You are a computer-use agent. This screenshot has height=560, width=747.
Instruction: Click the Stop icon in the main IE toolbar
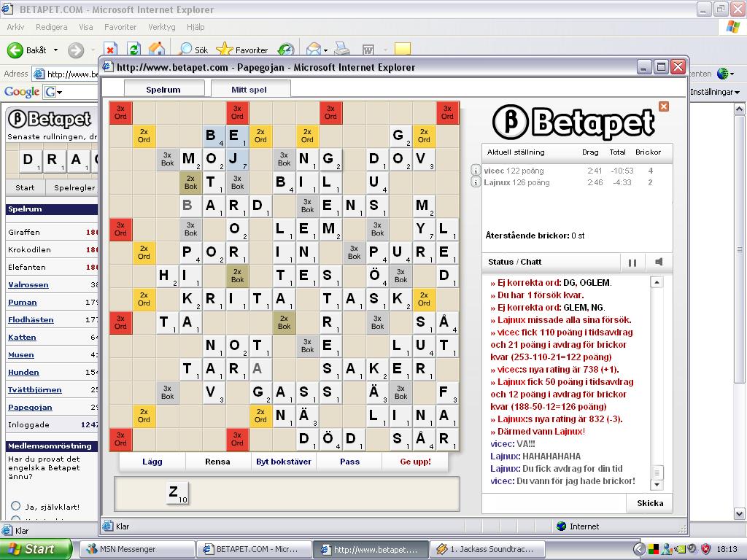point(111,50)
